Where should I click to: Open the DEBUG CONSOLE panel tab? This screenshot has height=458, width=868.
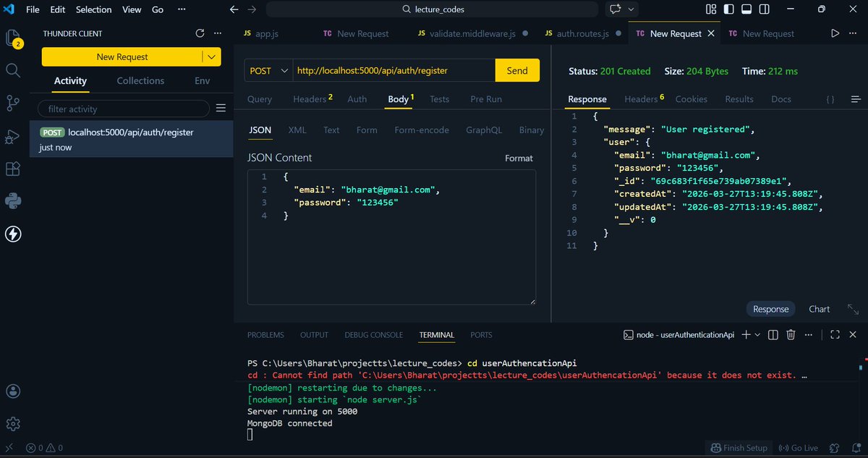(x=374, y=335)
